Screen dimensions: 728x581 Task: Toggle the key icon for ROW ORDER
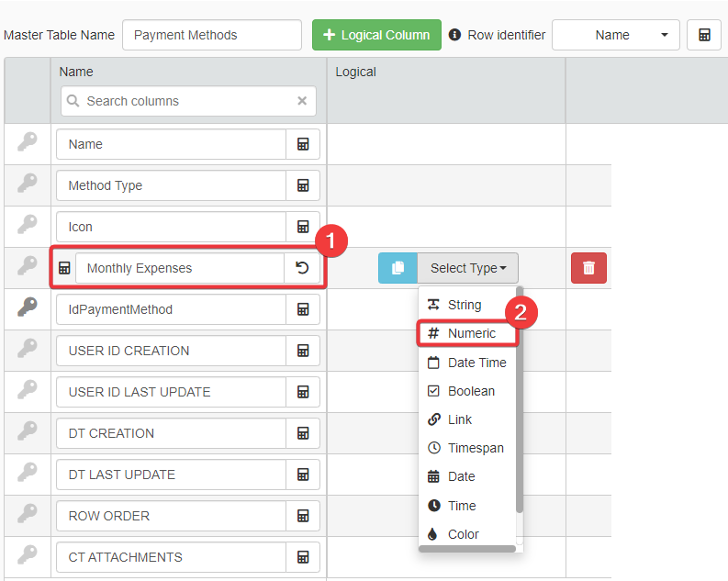[28, 516]
